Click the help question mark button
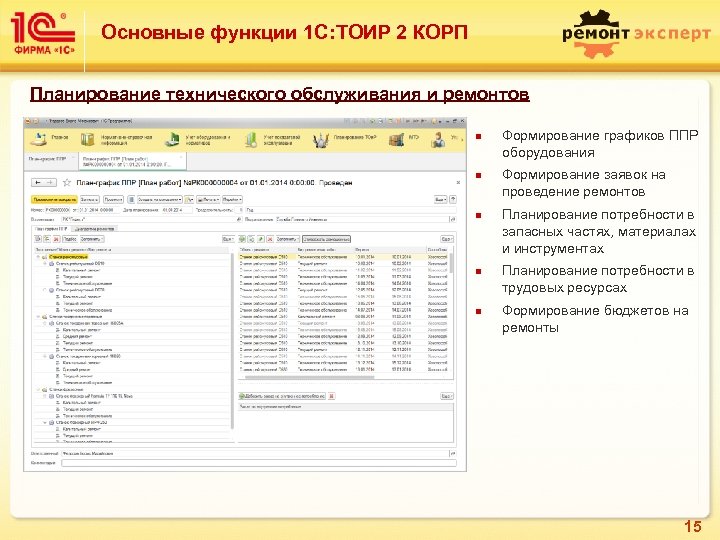Screen dimensions: 720x540 [453, 199]
